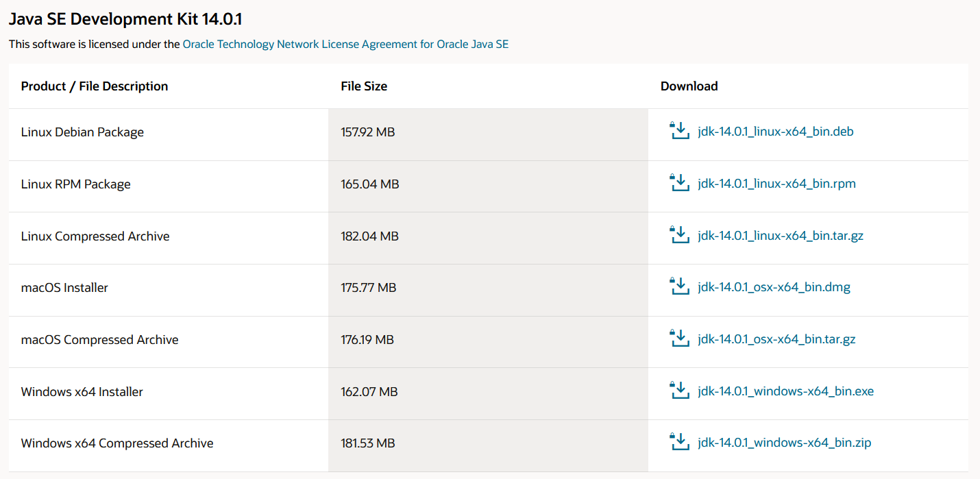
Task: Download jdk-14.0.1_osx-x64_bin.tar.gz
Action: pos(776,339)
